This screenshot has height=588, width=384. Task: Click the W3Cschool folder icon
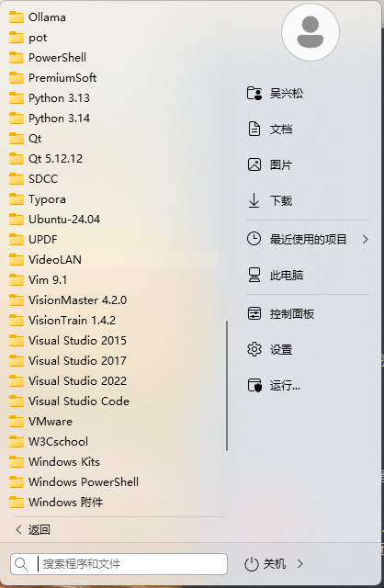click(17, 442)
